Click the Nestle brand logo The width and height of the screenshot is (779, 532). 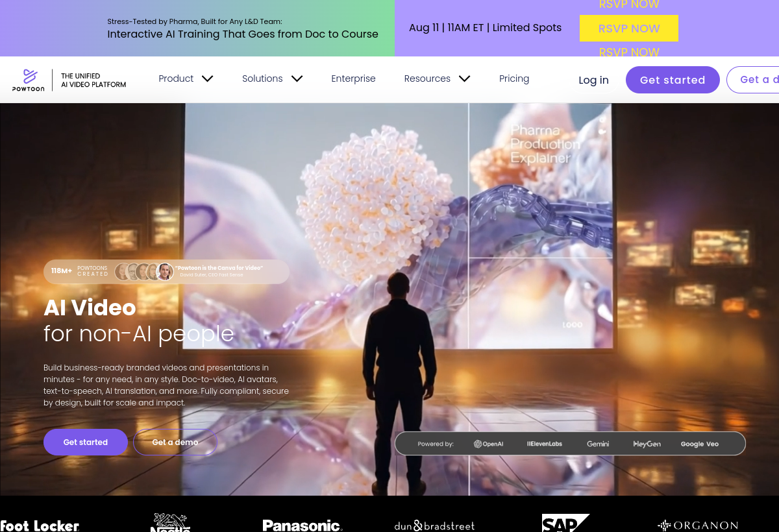click(x=171, y=523)
